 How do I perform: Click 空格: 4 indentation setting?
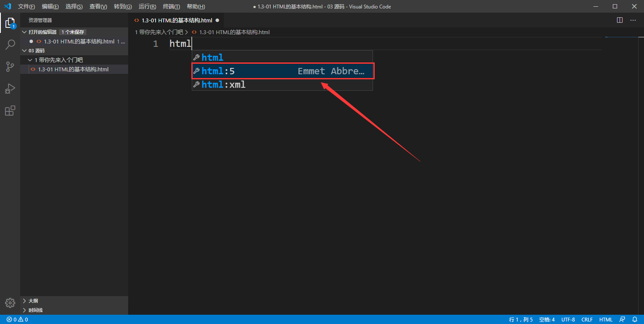pos(547,320)
